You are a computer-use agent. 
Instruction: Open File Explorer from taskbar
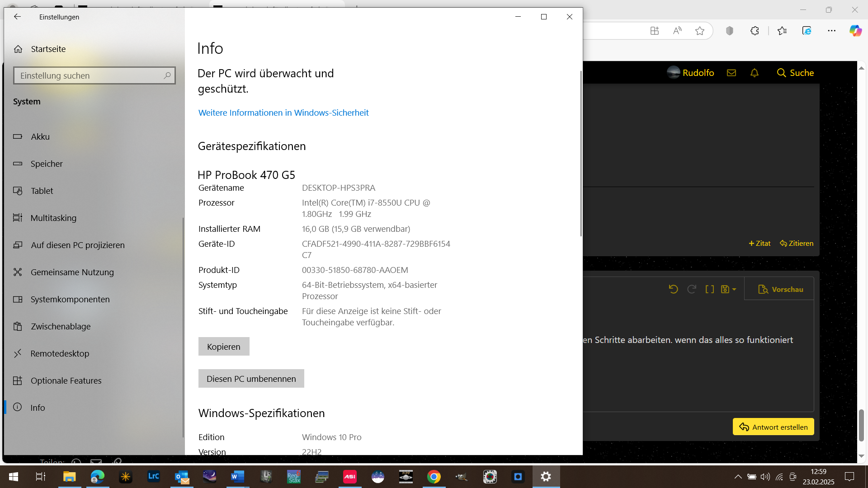[69, 477]
